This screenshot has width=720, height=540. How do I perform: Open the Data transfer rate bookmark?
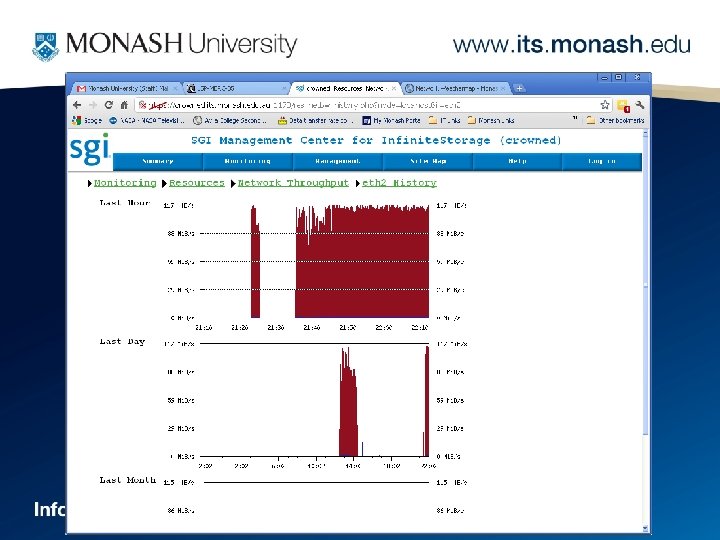(316, 120)
